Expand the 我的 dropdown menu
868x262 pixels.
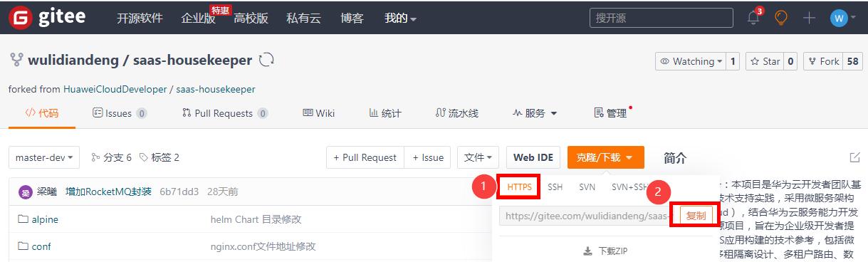click(400, 18)
